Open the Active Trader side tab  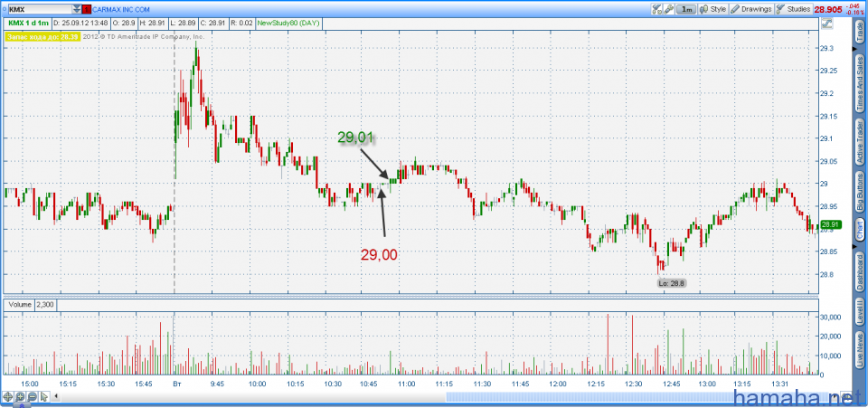pos(859,142)
